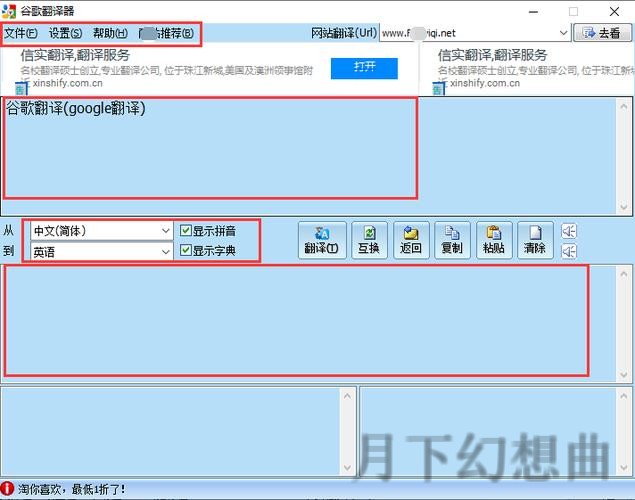Toggle the 显示字典 checkbox
The image size is (635, 500).
(x=186, y=251)
